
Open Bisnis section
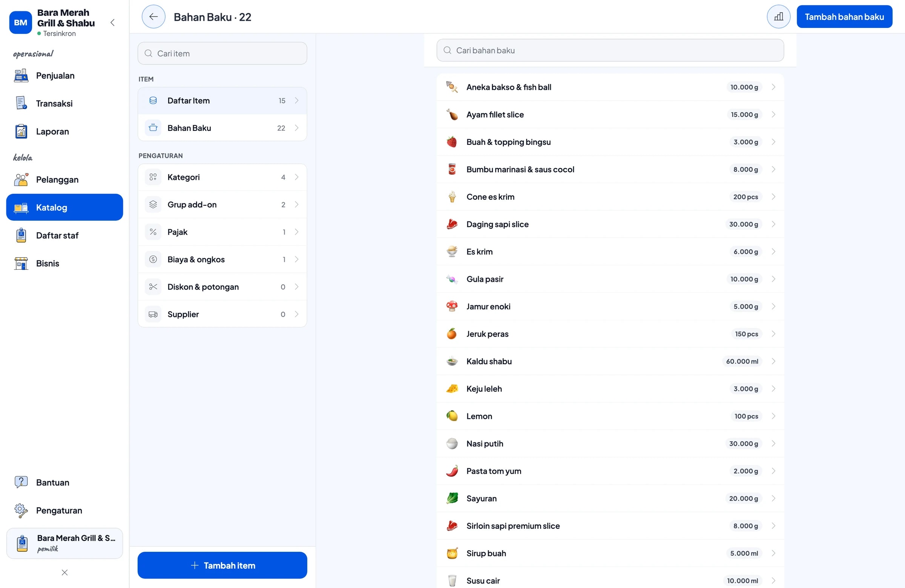pos(64,263)
